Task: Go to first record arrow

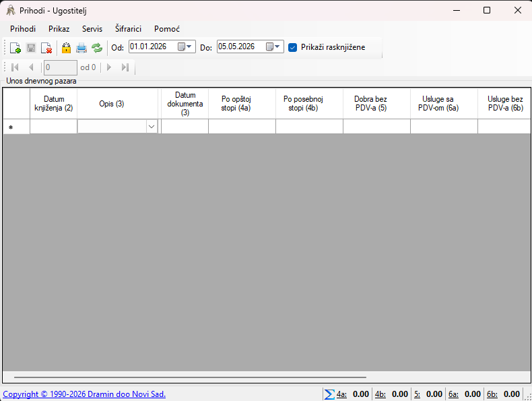Action: [15, 67]
